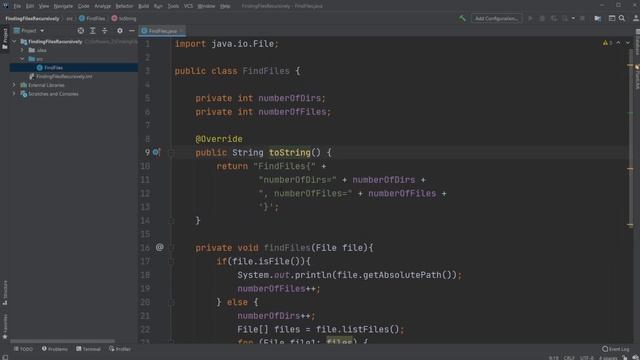This screenshot has height=360, width=640.
Task: Click the Stop square icon in toolbar
Action: (x=582, y=18)
